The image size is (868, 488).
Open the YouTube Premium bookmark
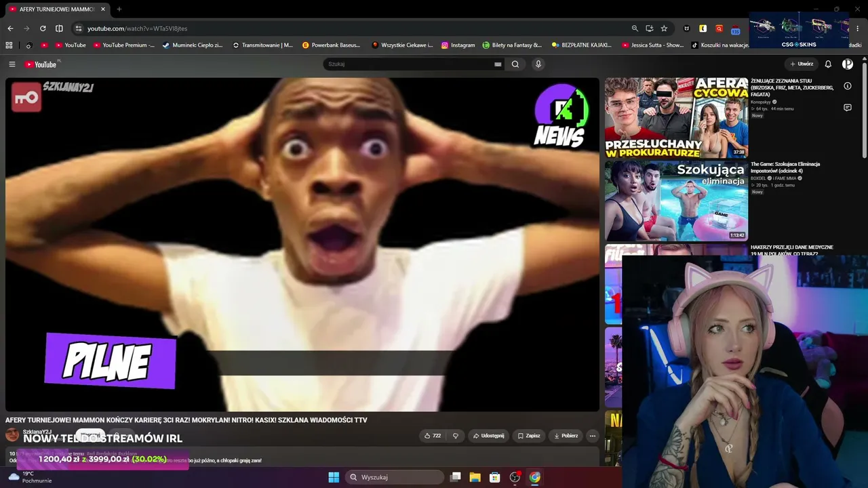click(x=124, y=45)
